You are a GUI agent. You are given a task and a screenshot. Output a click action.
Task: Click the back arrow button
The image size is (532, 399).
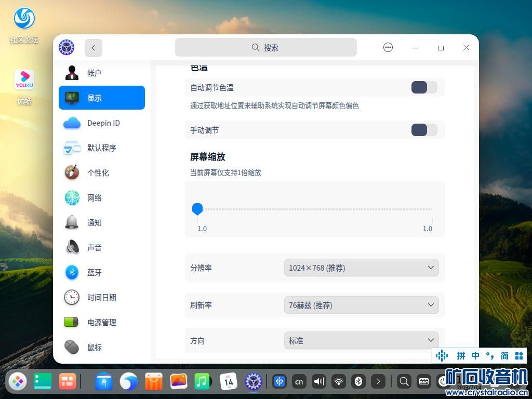coord(94,48)
